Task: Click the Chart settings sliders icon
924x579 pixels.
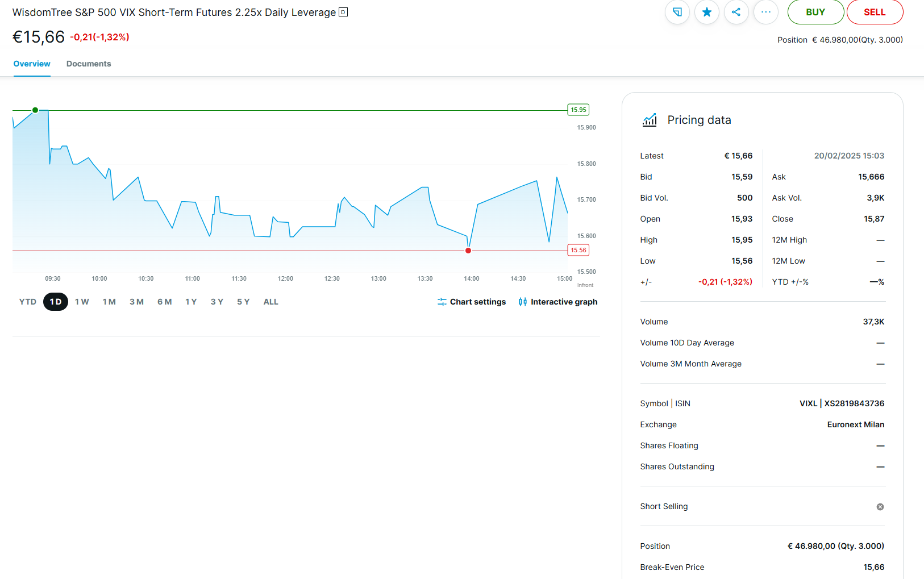Action: pos(442,302)
